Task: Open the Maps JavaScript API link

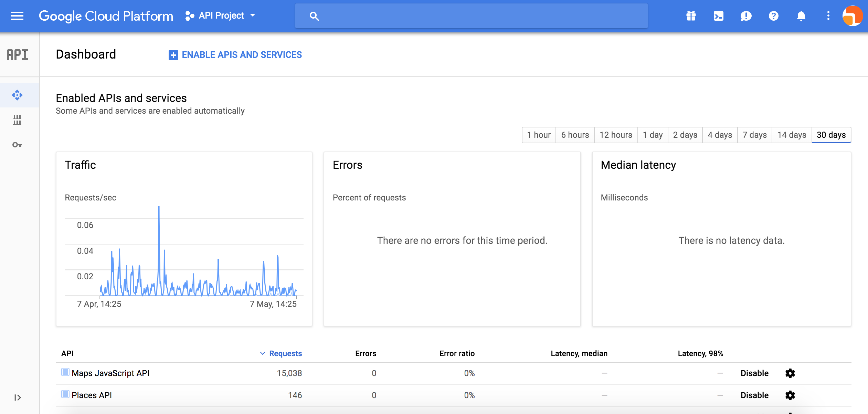Action: (110, 373)
